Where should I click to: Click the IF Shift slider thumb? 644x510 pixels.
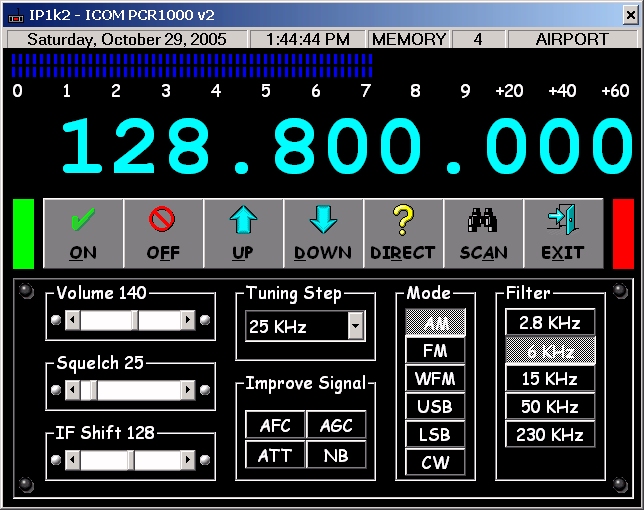(131, 460)
